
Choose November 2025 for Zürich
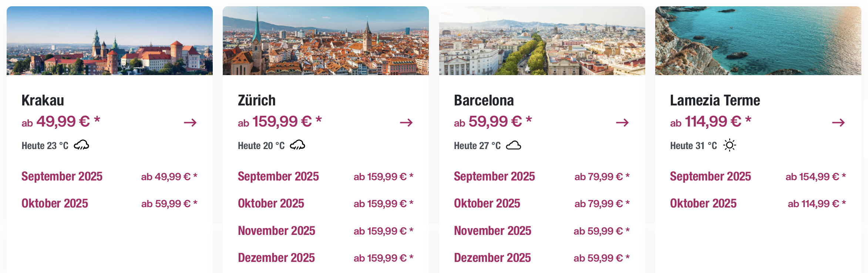[326, 231]
